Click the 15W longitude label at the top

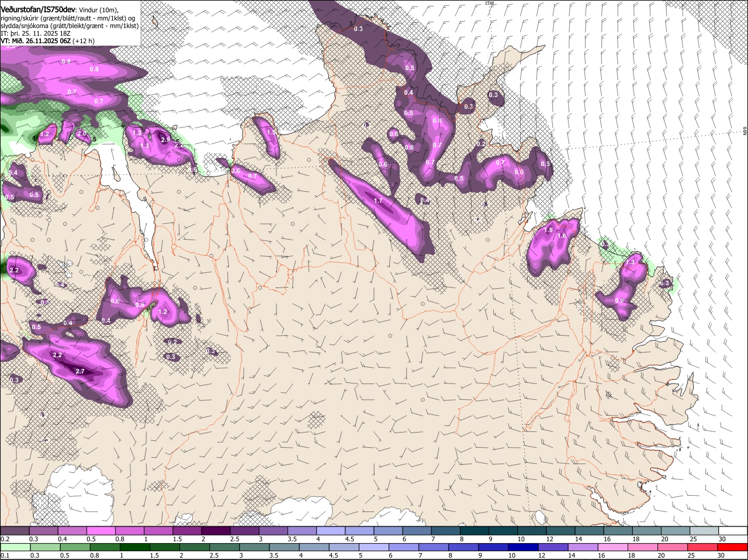(x=489, y=3)
